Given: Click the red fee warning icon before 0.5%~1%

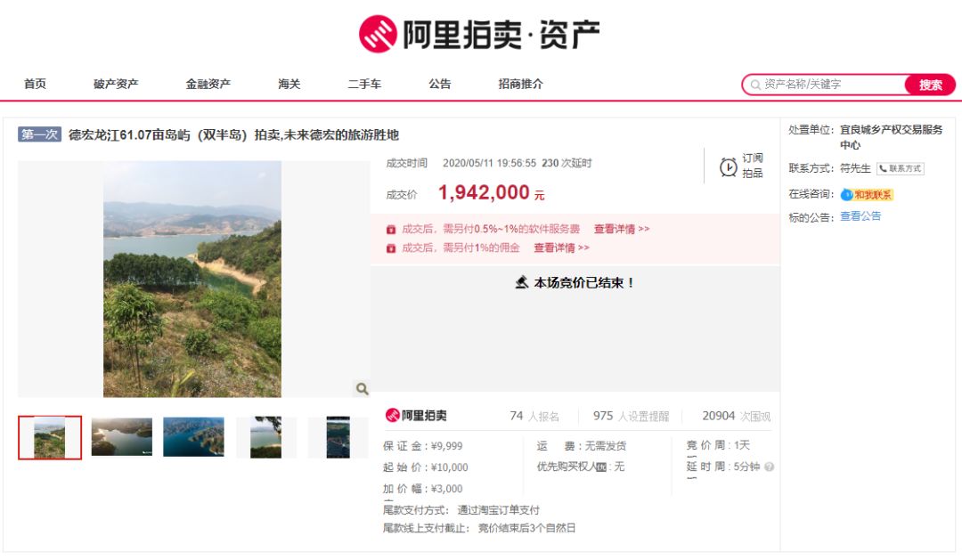Looking at the screenshot, I should [393, 229].
